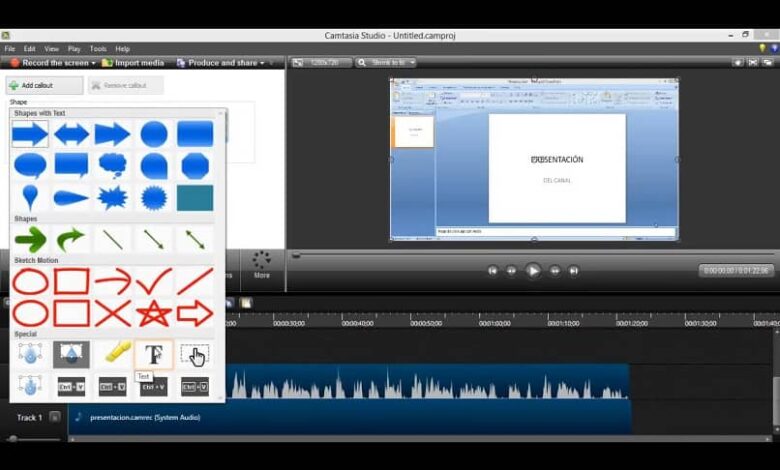Select the blue double-headed arrow callout

[x=72, y=134]
